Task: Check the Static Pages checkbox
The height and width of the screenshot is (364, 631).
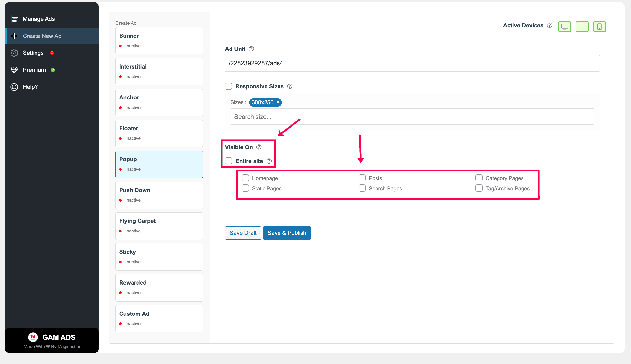Action: (x=245, y=188)
